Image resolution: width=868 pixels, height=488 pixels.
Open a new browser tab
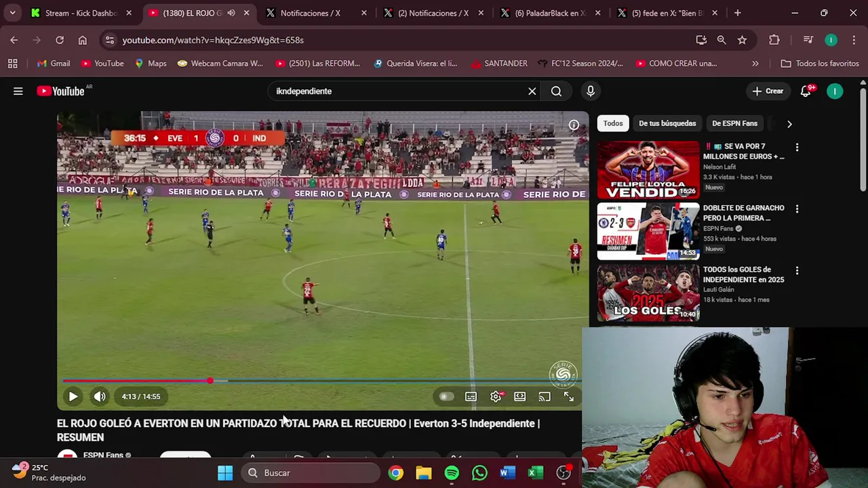point(737,13)
